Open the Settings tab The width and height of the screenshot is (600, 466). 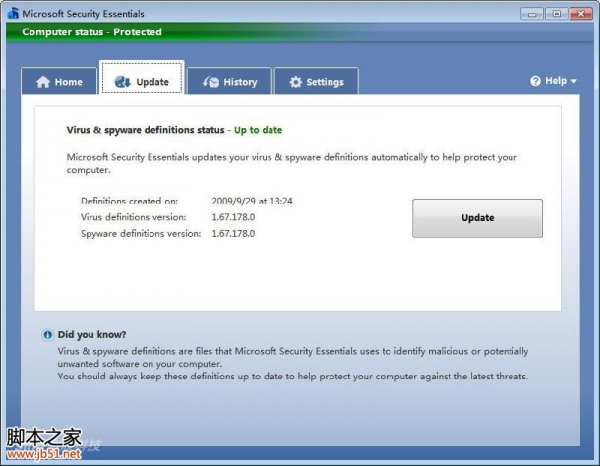coord(316,81)
